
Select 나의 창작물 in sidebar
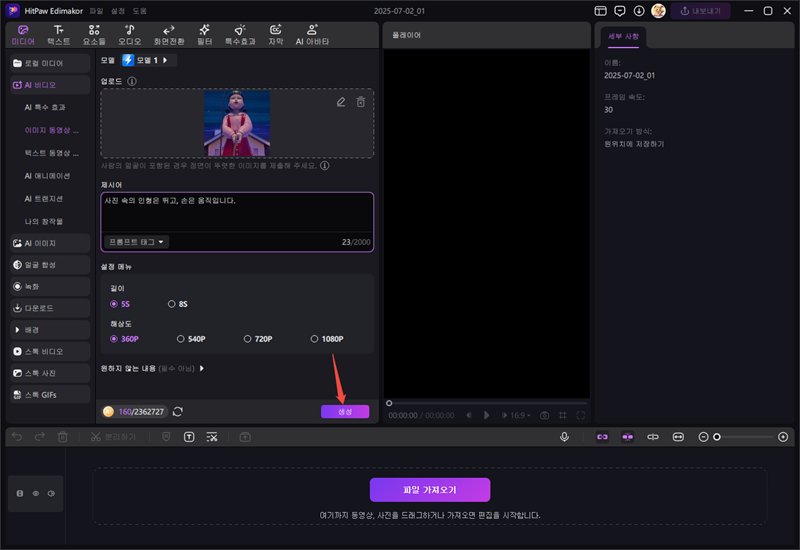[x=44, y=221]
